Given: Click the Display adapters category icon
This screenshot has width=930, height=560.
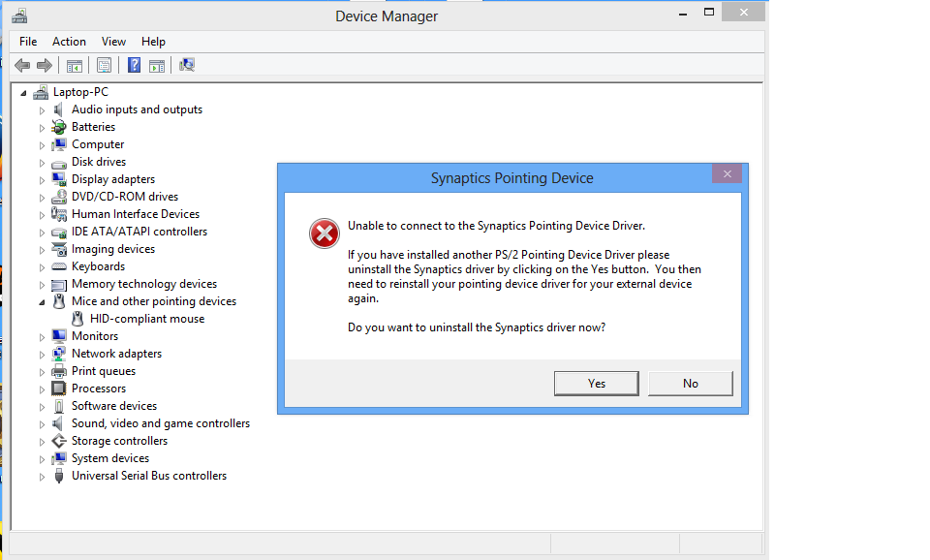Looking at the screenshot, I should coord(59,179).
